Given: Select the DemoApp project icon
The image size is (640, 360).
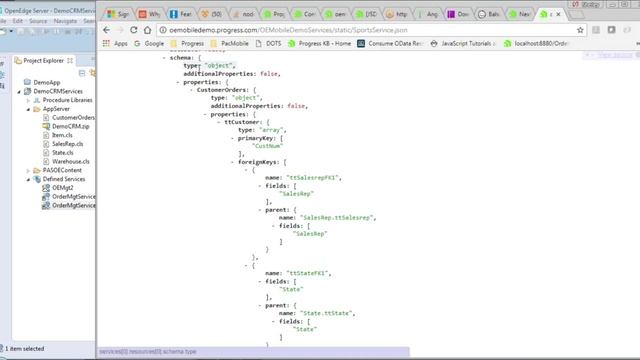Looking at the screenshot, I should click(27, 82).
